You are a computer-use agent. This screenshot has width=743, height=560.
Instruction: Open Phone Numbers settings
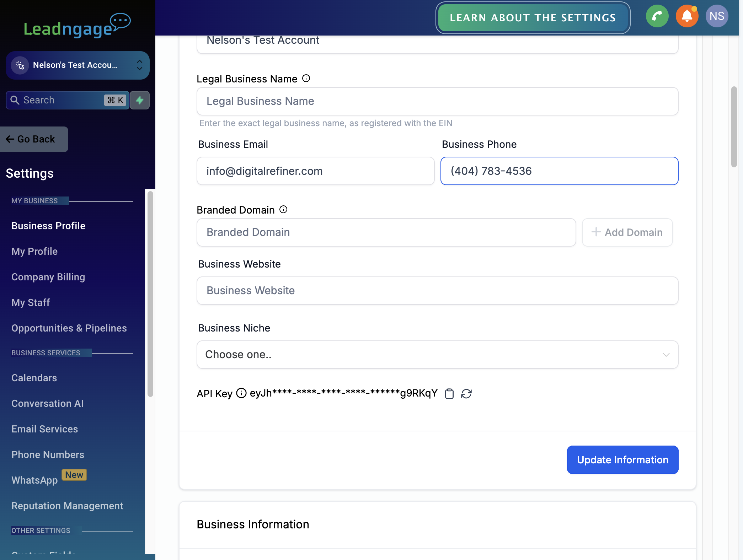click(48, 455)
